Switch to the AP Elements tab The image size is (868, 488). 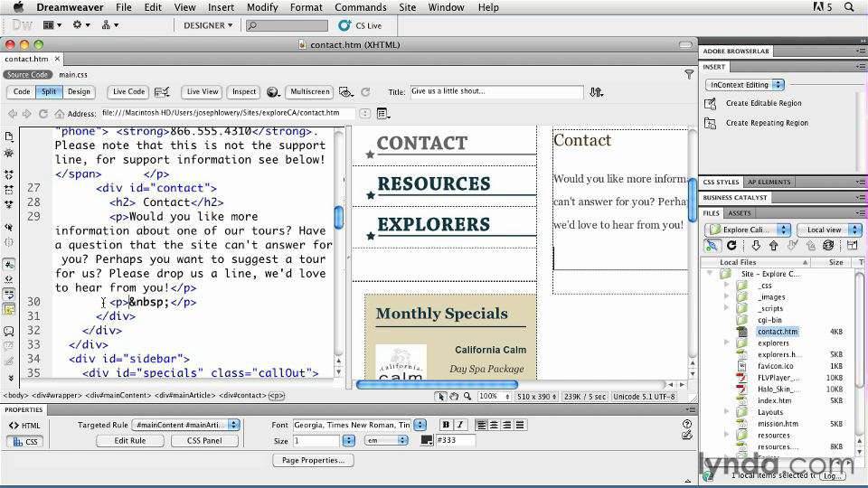[769, 182]
